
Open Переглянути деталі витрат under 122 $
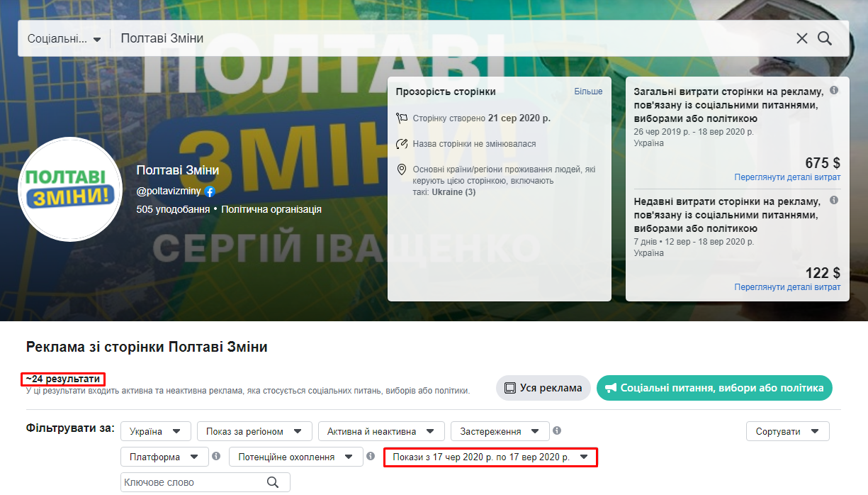pyautogui.click(x=787, y=287)
